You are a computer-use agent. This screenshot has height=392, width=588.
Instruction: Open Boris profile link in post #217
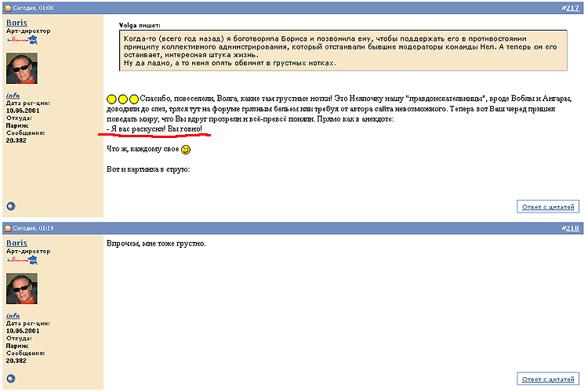pos(16,23)
